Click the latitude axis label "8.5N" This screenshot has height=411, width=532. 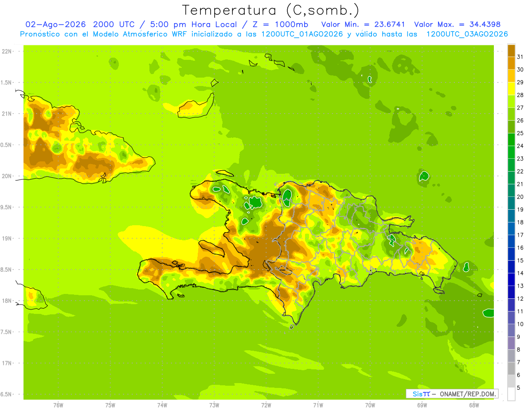6,270
